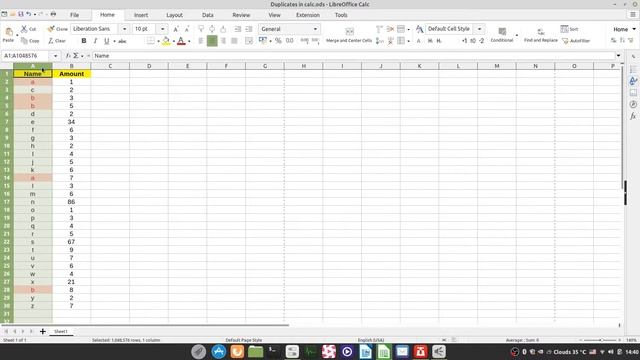
Task: Click the strikethrough abc icon
Action: pyautogui.click(x=122, y=41)
